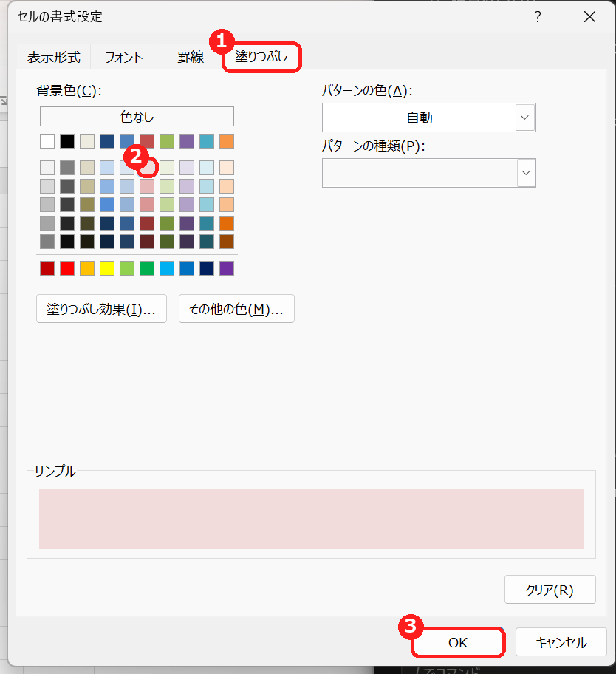616x674 pixels.
Task: Pick the black swatch beside white
Action: pyautogui.click(x=67, y=141)
